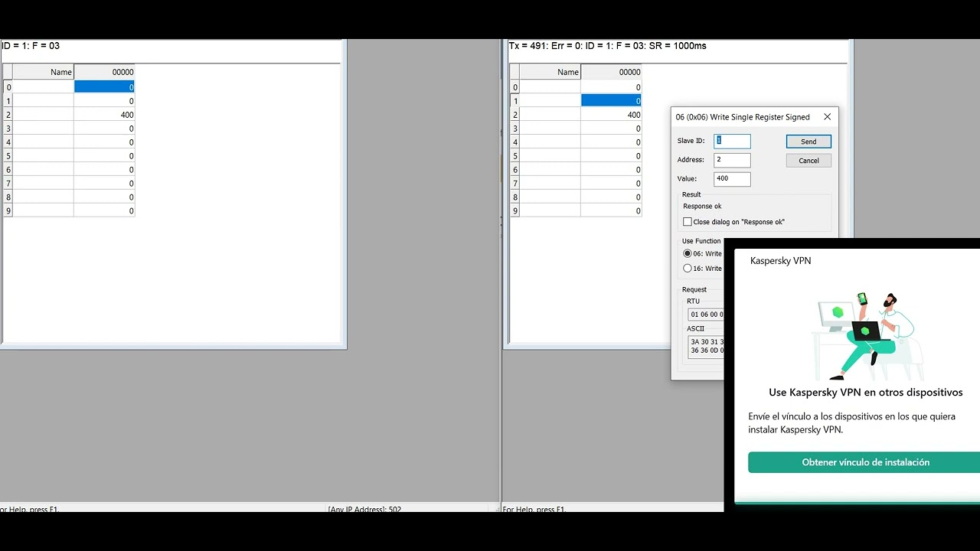Viewport: 980px width, 551px height.
Task: Select register 2 value 400 in right window
Action: click(611, 115)
